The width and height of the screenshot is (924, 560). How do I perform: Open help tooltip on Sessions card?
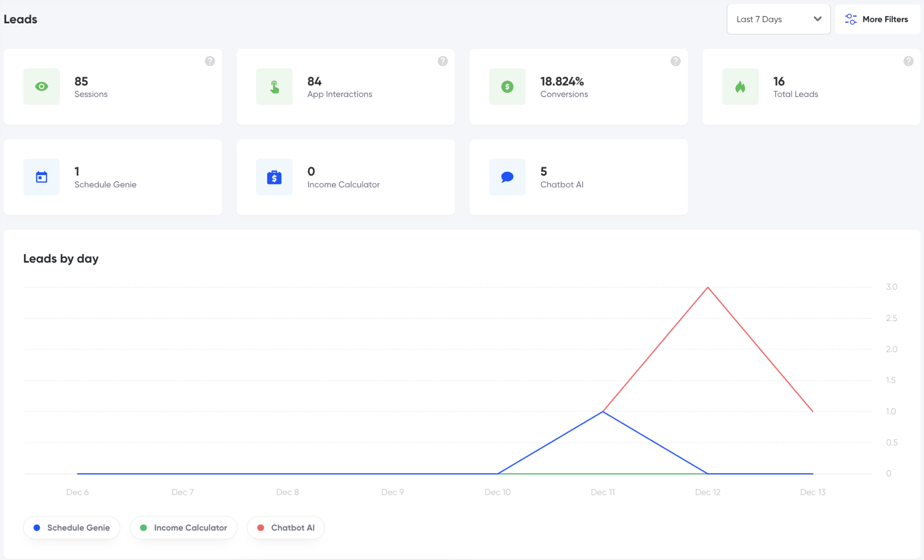tap(210, 61)
